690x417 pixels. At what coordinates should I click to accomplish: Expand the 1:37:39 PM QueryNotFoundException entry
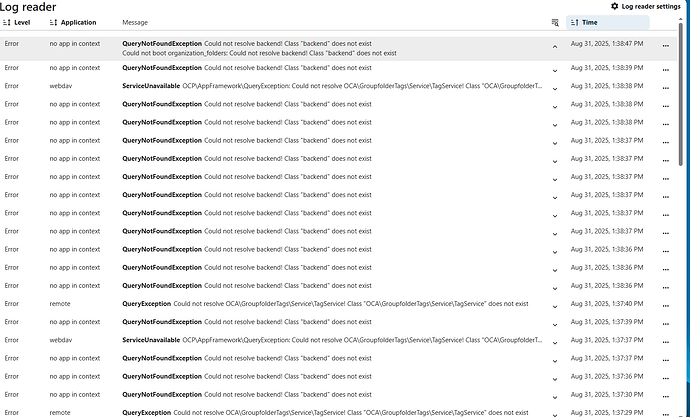click(555, 323)
